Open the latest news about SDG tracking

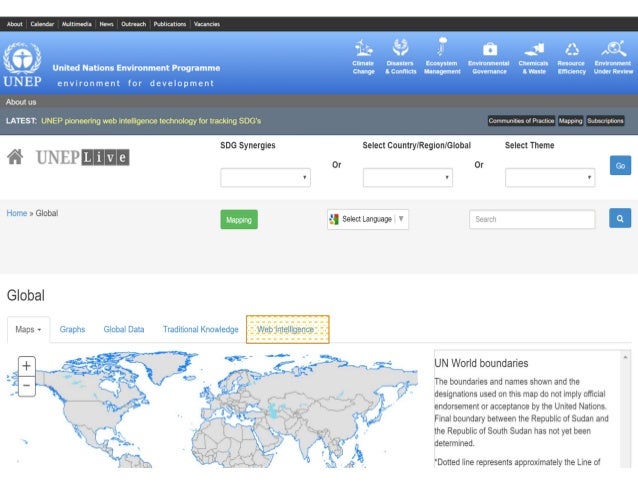[151, 121]
